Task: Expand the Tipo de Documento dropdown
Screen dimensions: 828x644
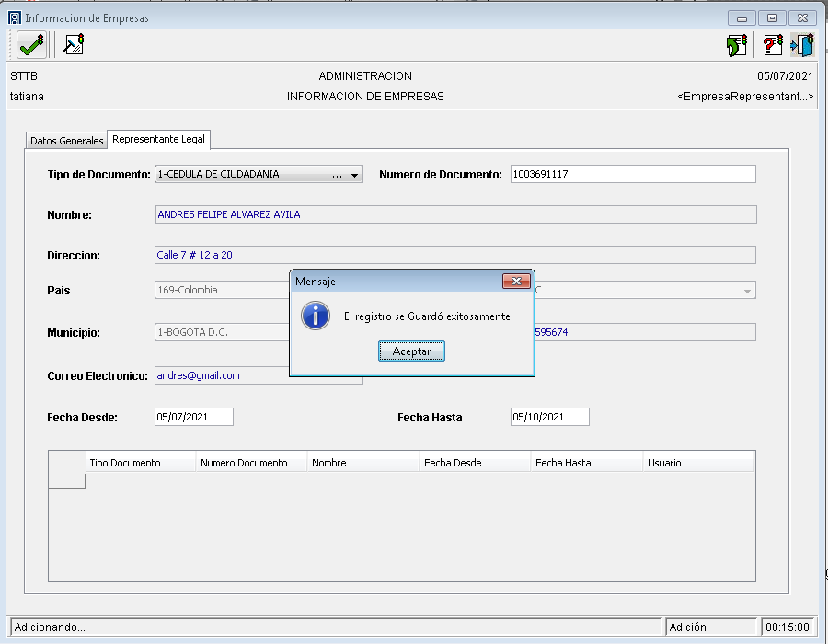Action: [354, 175]
